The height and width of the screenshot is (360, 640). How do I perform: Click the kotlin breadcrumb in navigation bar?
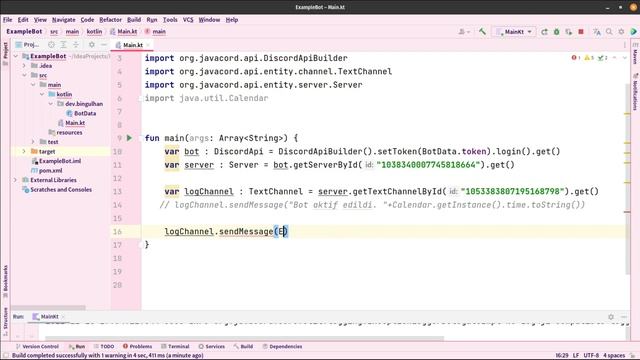[94, 31]
